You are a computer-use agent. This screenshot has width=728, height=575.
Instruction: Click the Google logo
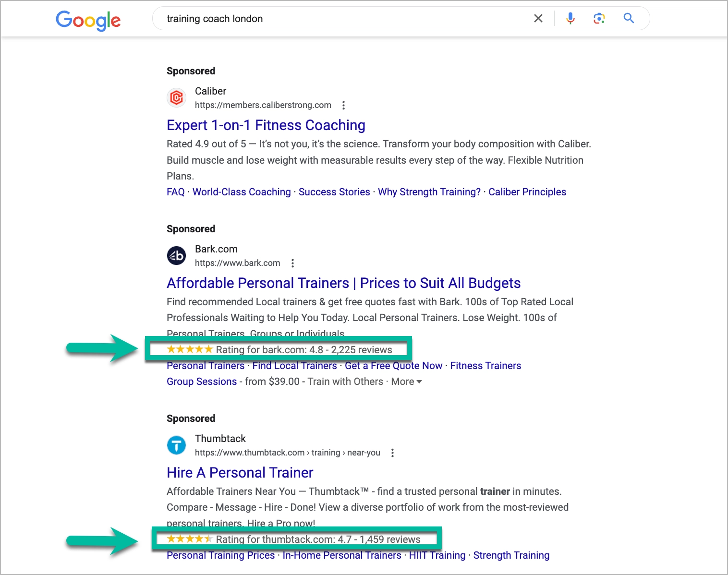click(x=88, y=20)
